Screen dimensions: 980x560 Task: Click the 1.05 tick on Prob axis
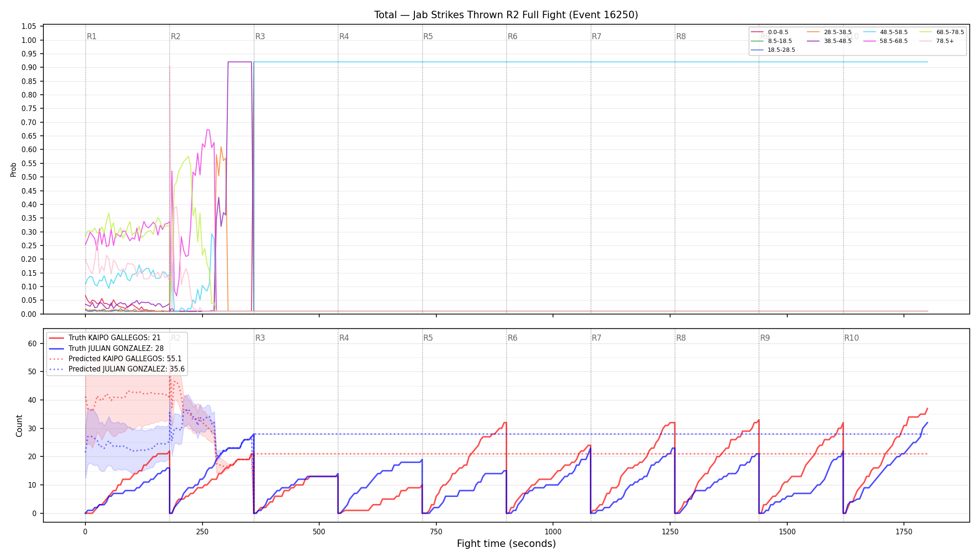pyautogui.click(x=29, y=27)
